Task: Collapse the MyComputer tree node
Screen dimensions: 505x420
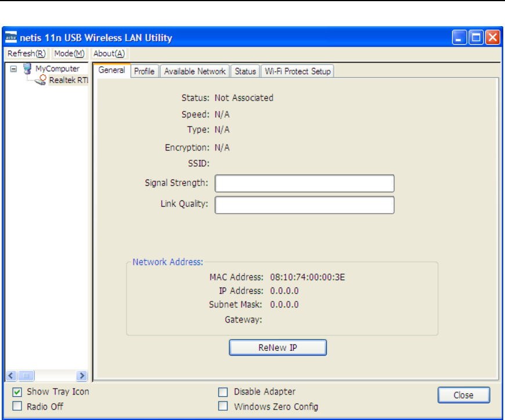Action: pyautogui.click(x=13, y=69)
